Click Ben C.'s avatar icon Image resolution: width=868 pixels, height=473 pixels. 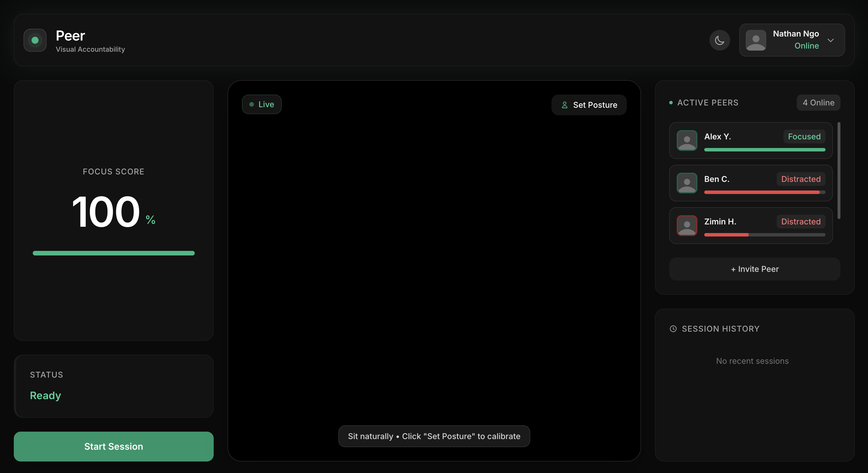(x=687, y=183)
